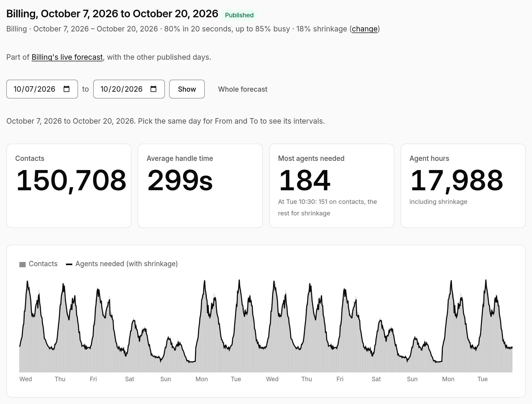Click the Show button
532x404 pixels.
point(187,89)
